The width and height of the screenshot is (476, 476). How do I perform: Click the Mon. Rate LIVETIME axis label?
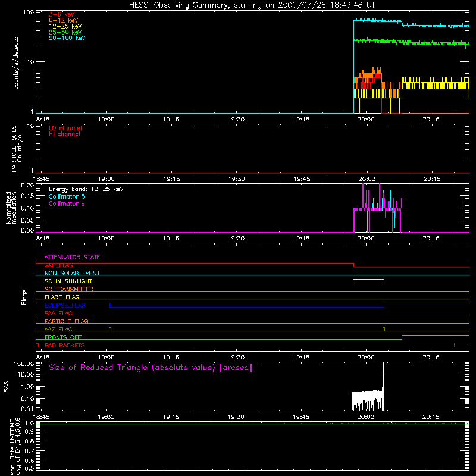pyautogui.click(x=15, y=447)
